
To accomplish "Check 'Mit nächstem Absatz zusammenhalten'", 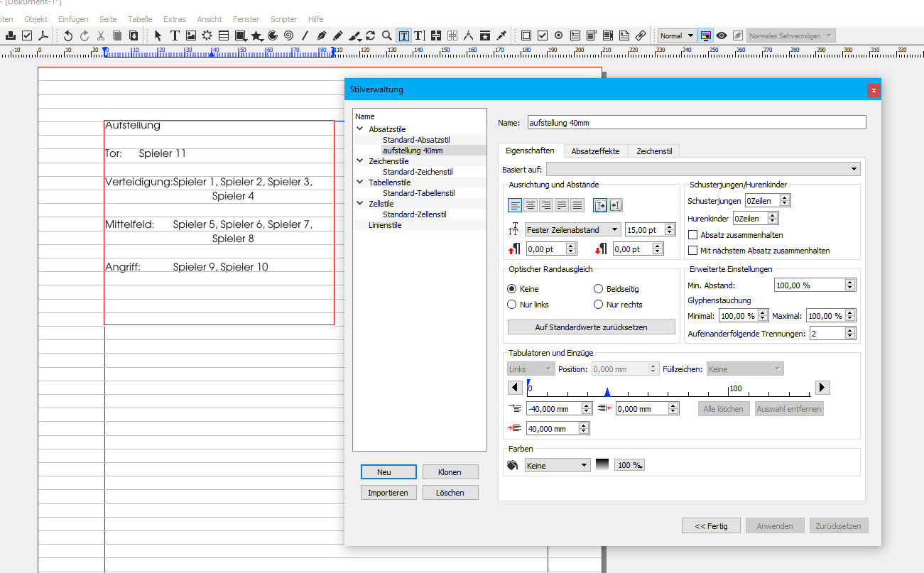I will coord(693,251).
